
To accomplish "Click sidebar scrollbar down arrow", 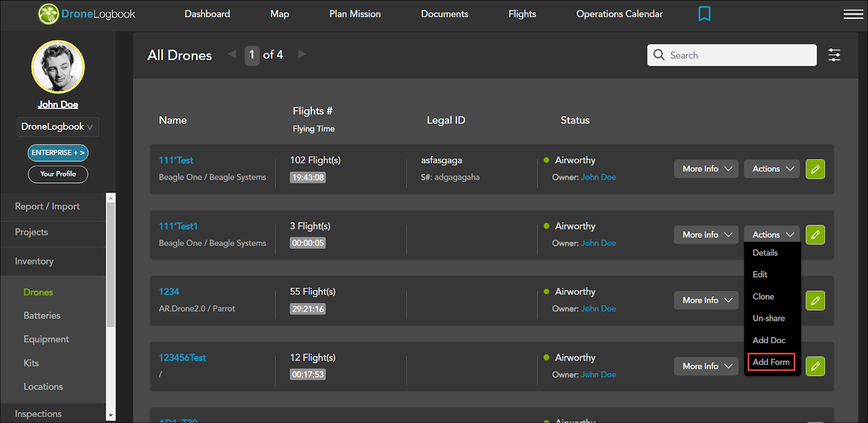I will pyautogui.click(x=111, y=416).
